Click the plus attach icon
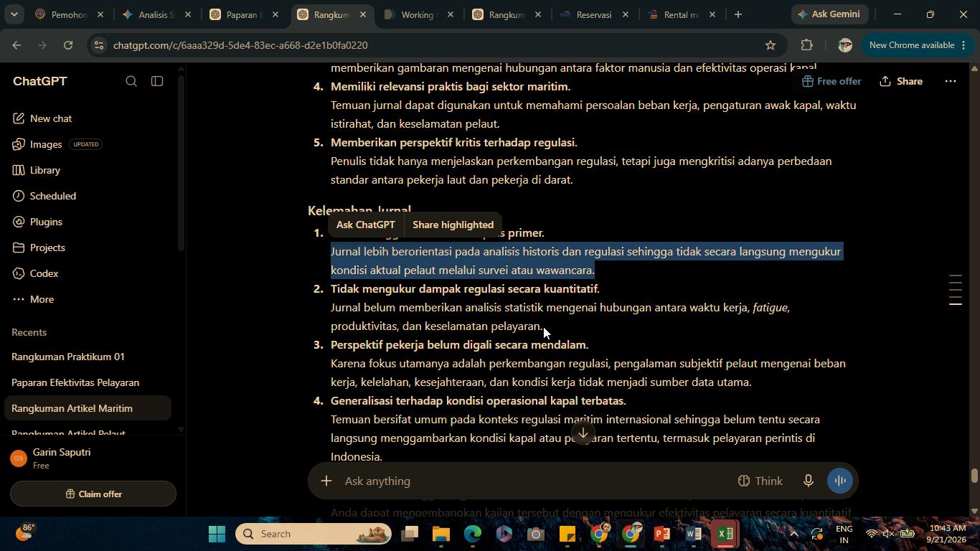The height and width of the screenshot is (551, 980). coord(326,481)
